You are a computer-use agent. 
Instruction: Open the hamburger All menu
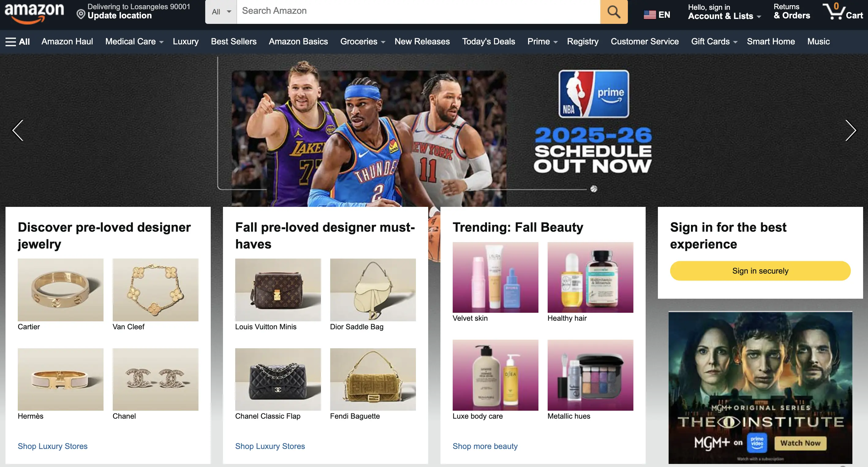(17, 42)
